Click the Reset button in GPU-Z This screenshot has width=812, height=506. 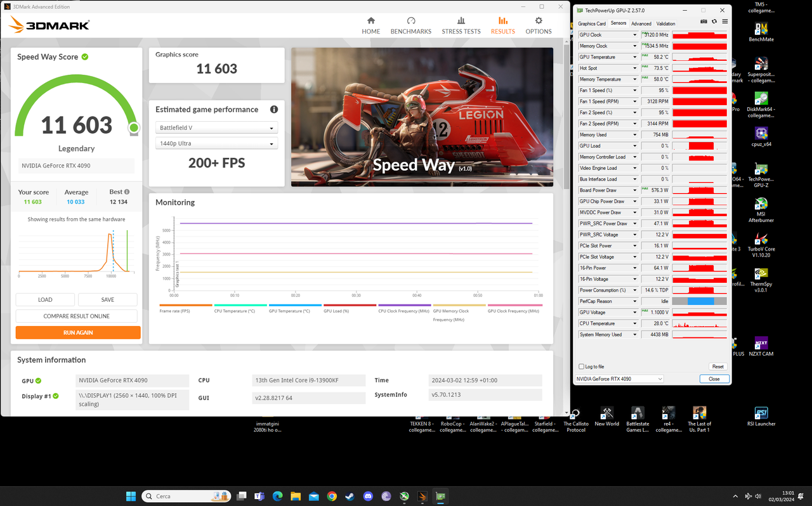pos(717,367)
